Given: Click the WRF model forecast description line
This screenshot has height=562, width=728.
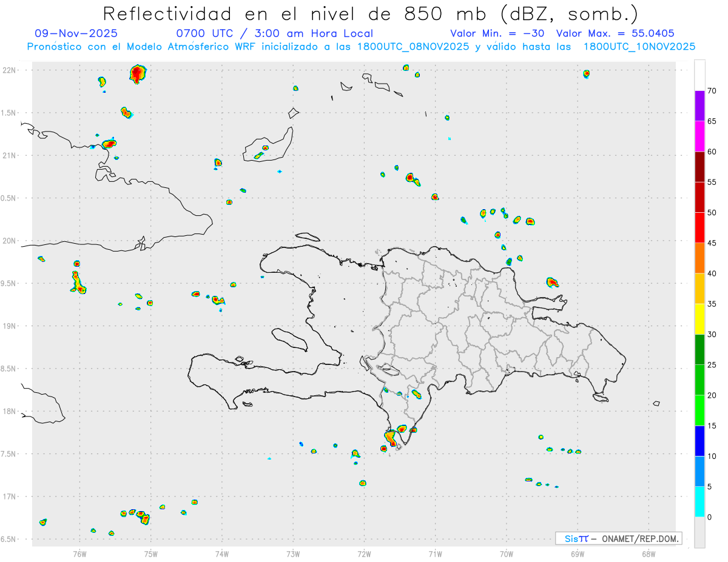Looking at the screenshot, I should point(362,46).
